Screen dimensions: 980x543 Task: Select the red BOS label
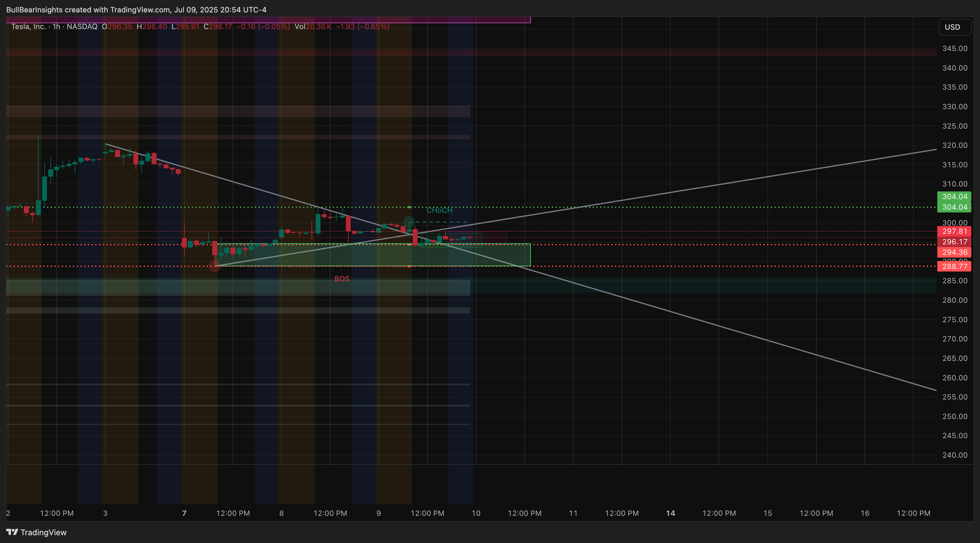(x=342, y=279)
